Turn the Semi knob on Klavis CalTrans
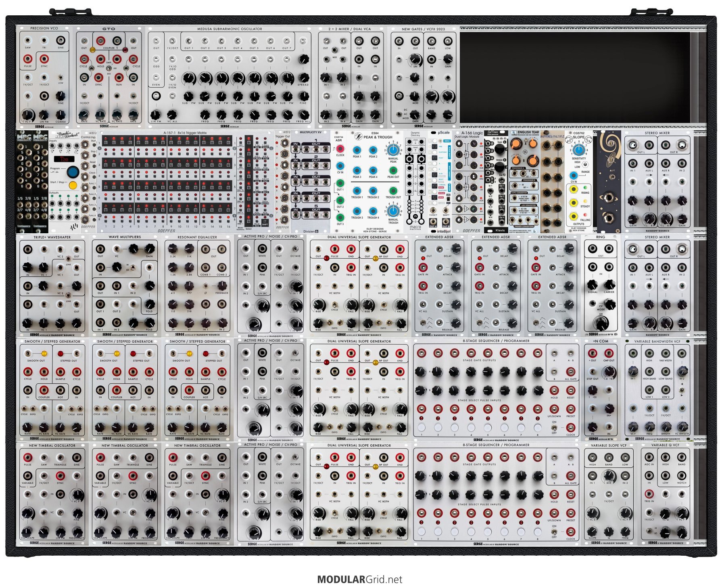Image resolution: width=720 pixels, height=588 pixels. tap(500, 149)
